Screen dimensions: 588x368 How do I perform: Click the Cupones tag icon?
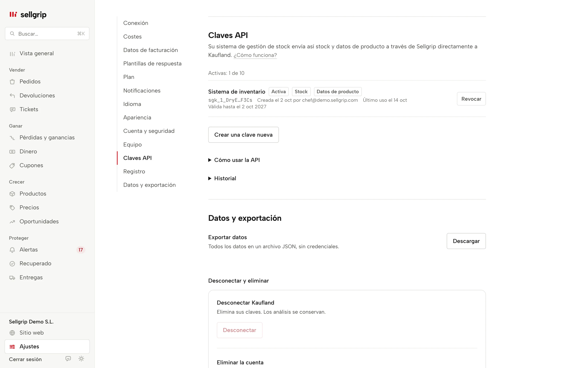[x=12, y=166]
